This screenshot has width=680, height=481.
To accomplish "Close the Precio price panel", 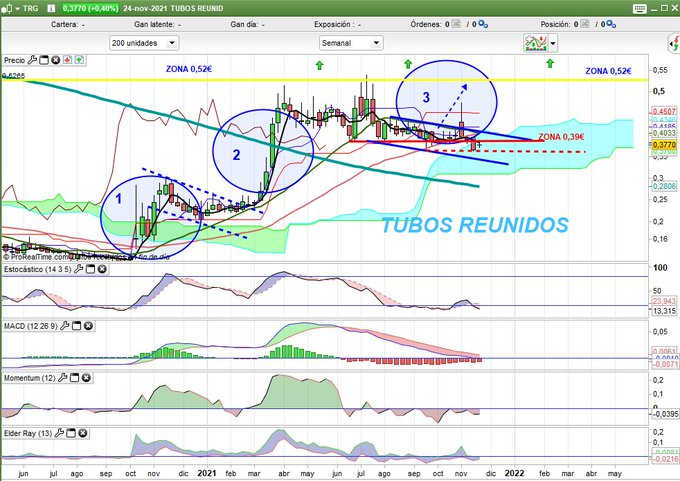I will [x=56, y=60].
